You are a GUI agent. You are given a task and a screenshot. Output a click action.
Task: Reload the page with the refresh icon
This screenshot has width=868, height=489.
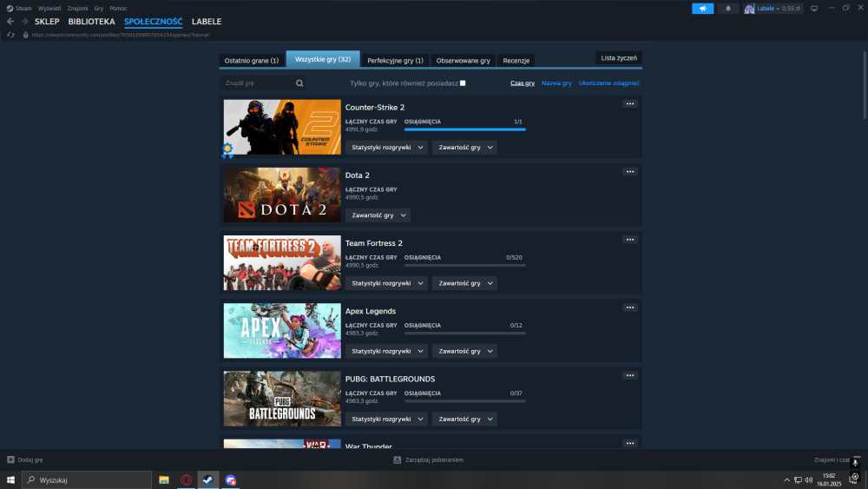(10, 35)
